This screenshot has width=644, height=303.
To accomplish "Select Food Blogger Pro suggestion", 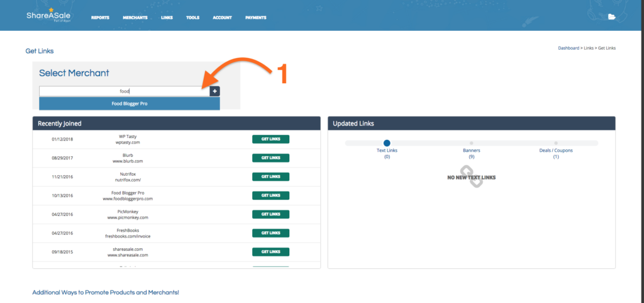I will pos(130,103).
